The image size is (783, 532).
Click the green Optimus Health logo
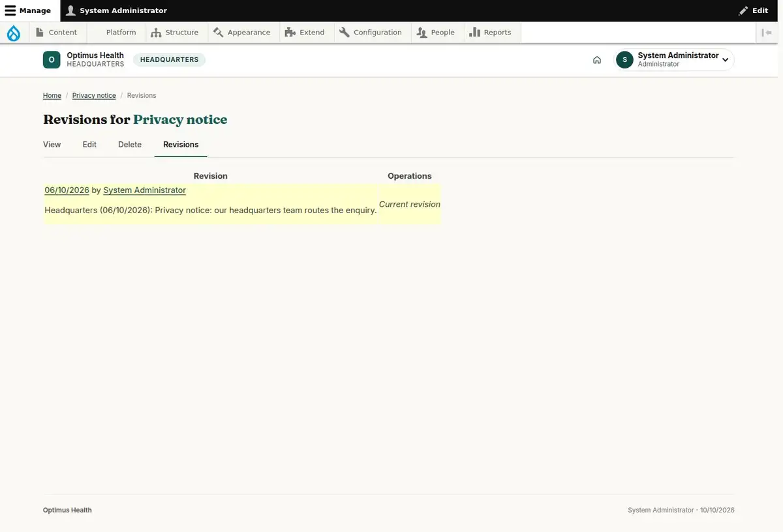click(52, 60)
